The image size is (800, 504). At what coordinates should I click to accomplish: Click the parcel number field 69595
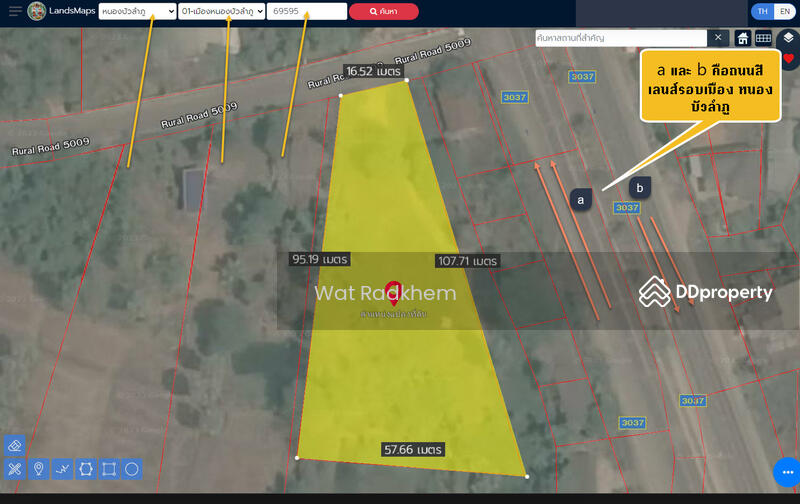(307, 11)
